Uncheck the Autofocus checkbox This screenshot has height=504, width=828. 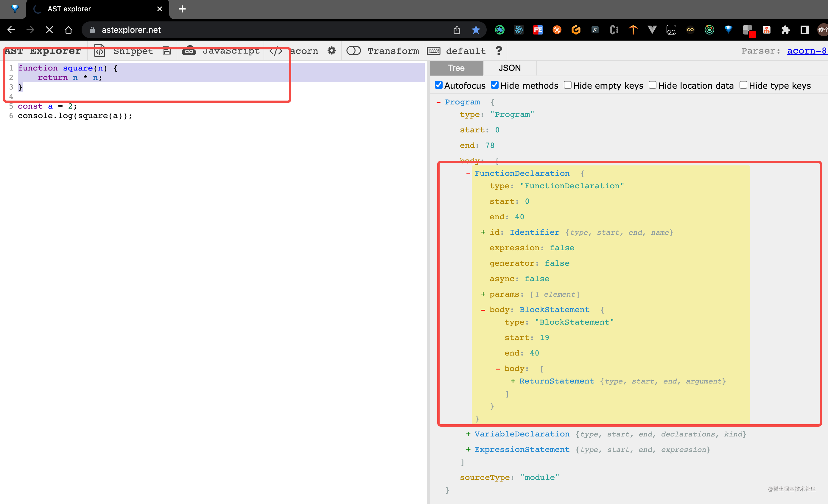(x=438, y=85)
